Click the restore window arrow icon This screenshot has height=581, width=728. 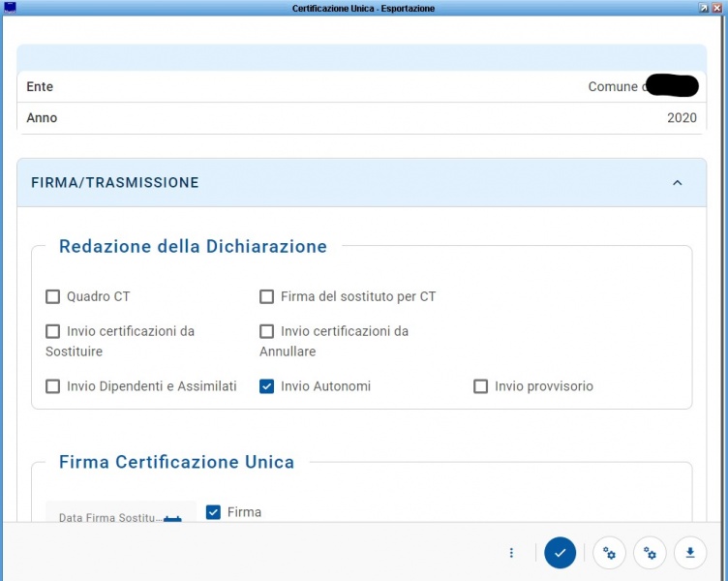pos(703,8)
